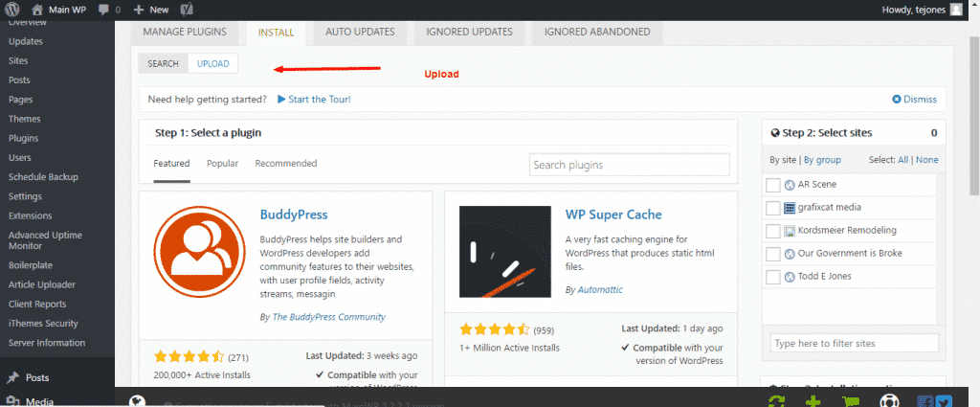
Task: Show Popular plugins
Action: [x=222, y=163]
